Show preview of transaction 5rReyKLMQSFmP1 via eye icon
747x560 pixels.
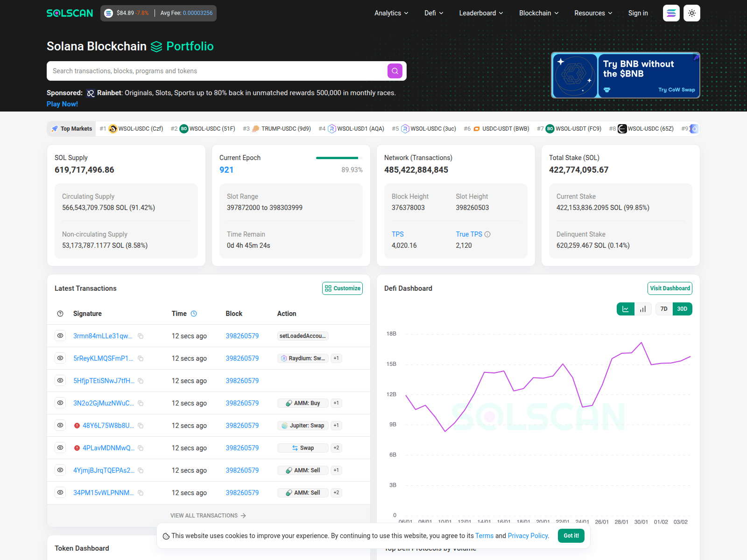tap(60, 358)
